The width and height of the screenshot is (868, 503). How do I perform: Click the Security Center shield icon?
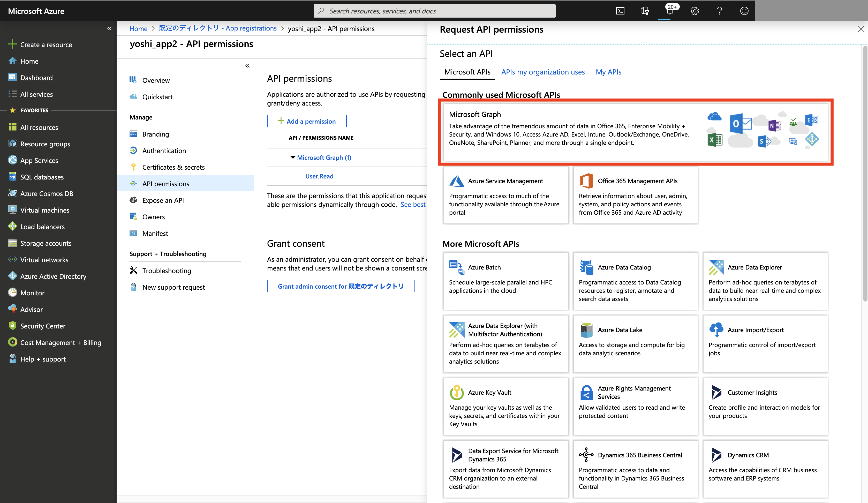pos(12,326)
